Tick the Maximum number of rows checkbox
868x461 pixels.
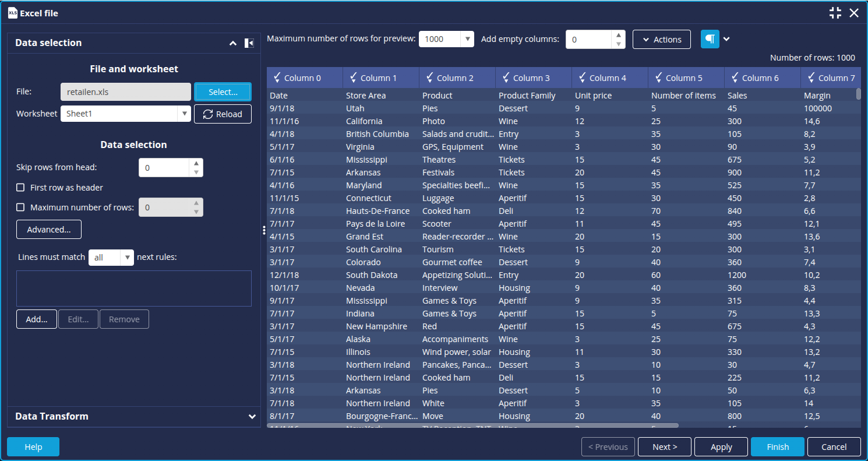point(20,207)
